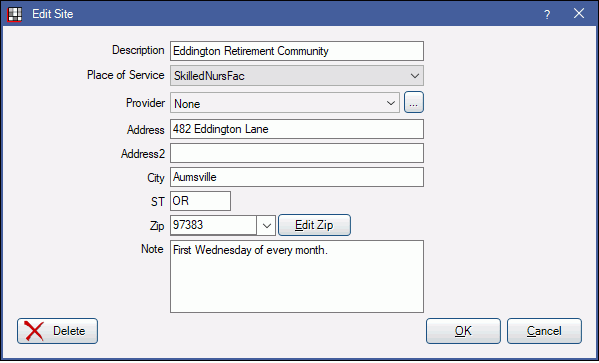Click into the Description field
Viewport: 599px width, 363px height.
click(297, 51)
